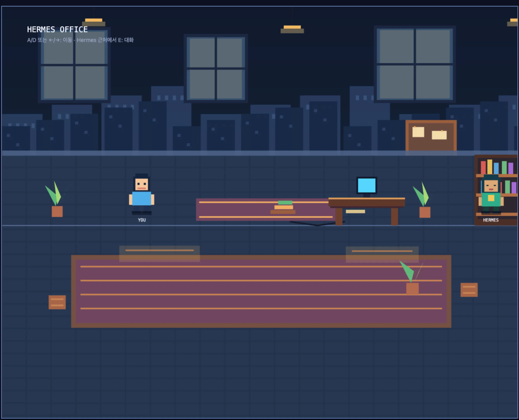Click the YOU player character
Image resolution: width=519 pixels, height=420 pixels.
(142, 194)
